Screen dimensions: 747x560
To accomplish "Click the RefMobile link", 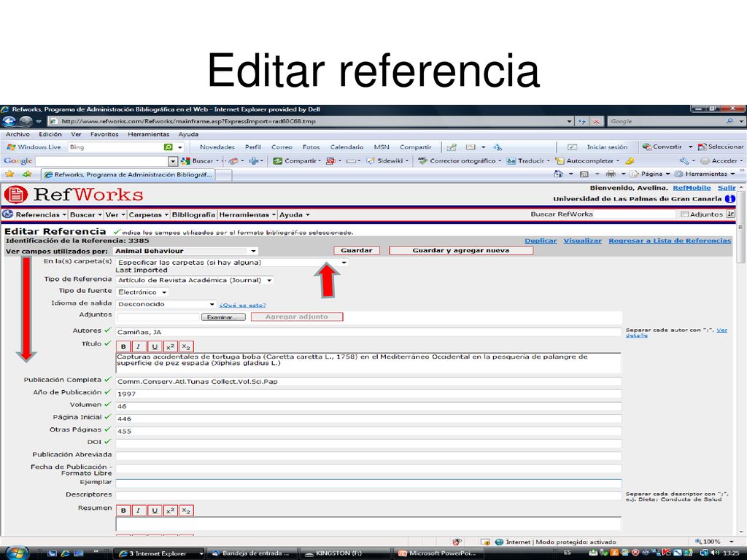I will [692, 188].
